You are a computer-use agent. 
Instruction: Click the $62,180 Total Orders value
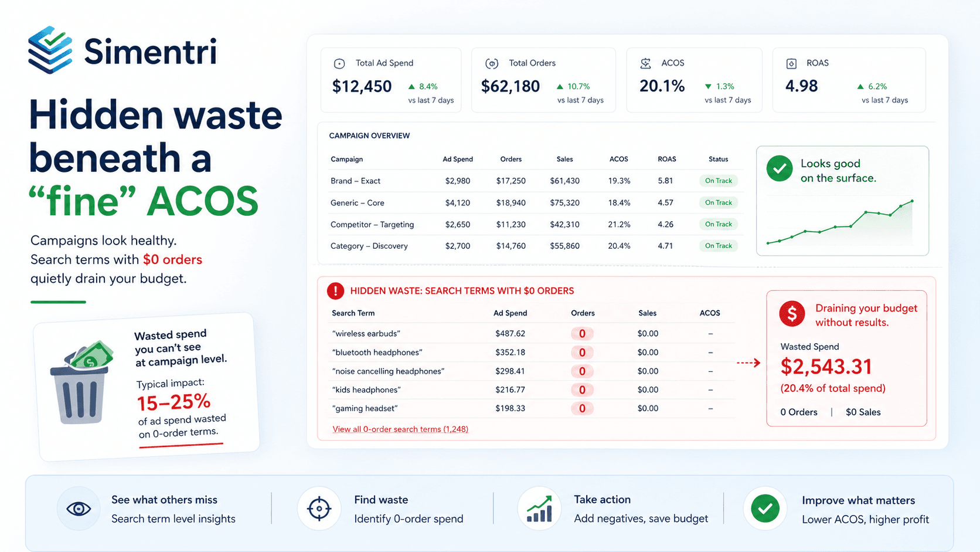[511, 87]
